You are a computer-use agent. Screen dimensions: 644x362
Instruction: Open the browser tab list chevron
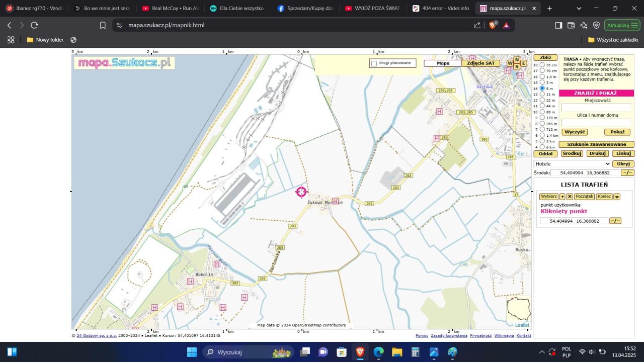click(578, 8)
